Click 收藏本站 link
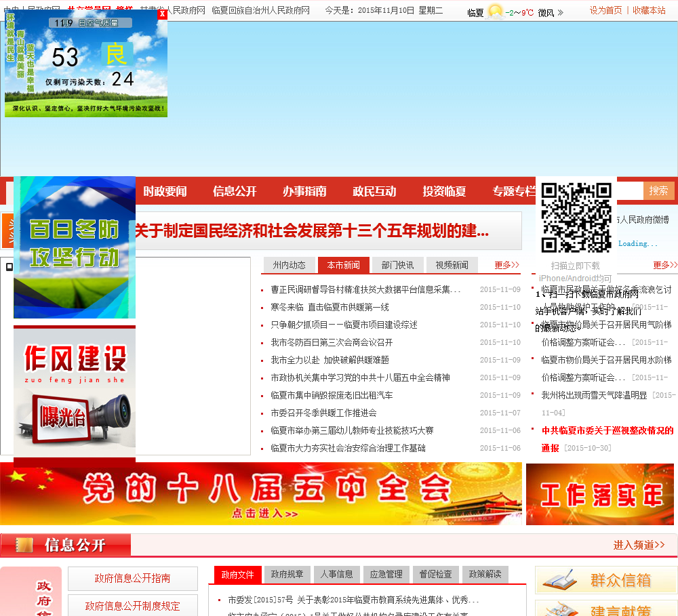The image size is (678, 616). point(649,10)
